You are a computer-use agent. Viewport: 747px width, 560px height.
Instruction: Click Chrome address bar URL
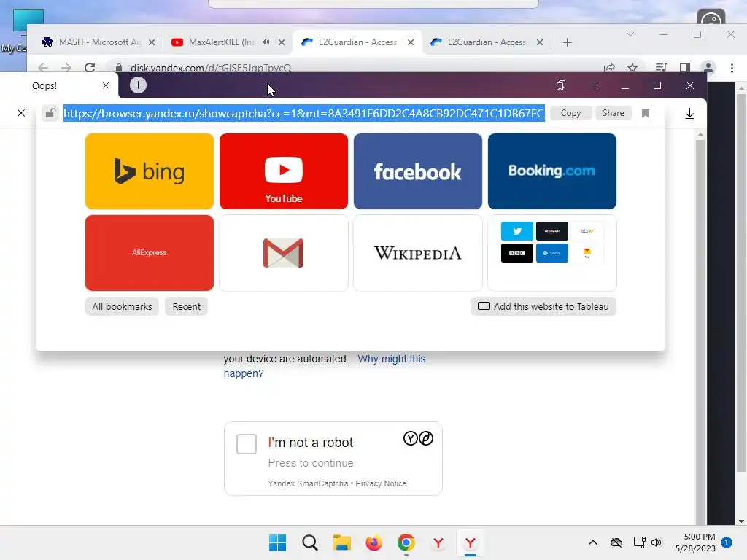(211, 68)
